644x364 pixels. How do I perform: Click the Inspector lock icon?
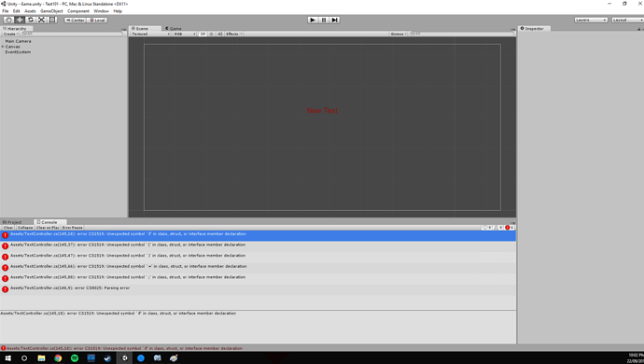coord(638,29)
